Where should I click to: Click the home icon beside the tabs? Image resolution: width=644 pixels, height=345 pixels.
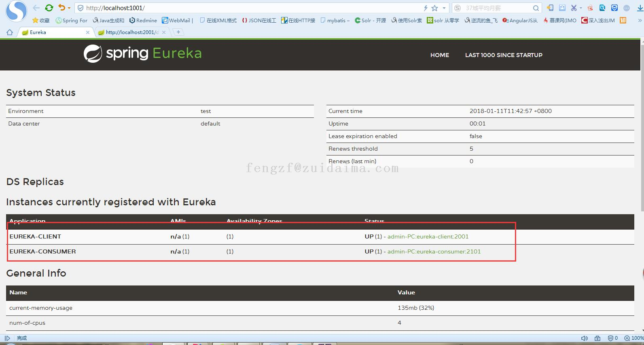click(x=10, y=32)
